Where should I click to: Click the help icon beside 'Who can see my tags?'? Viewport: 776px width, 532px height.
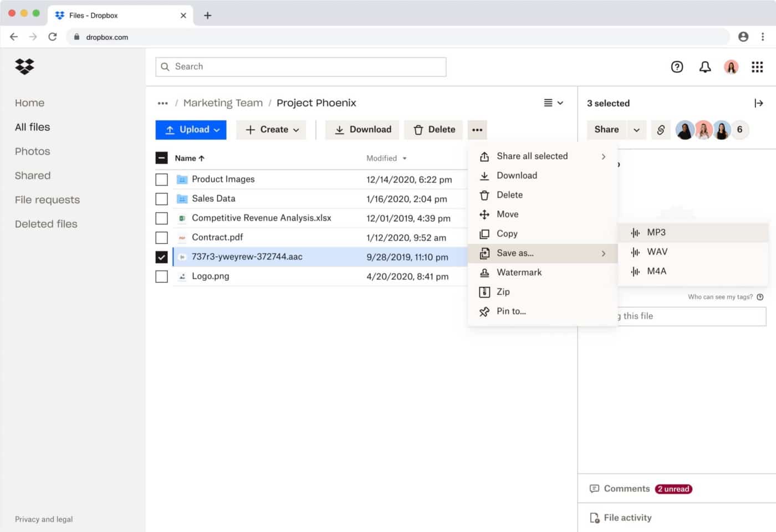point(760,297)
